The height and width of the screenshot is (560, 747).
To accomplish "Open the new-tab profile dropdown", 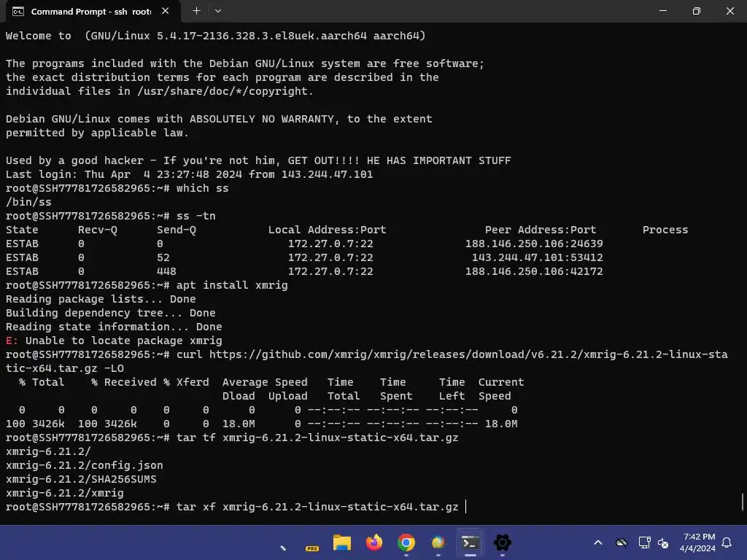I will click(x=217, y=11).
